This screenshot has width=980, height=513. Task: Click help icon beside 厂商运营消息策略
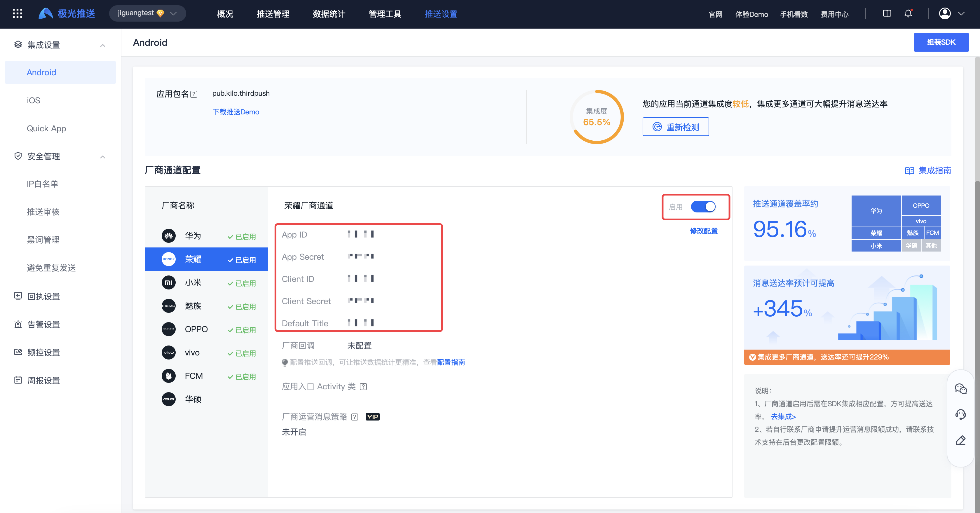355,417
